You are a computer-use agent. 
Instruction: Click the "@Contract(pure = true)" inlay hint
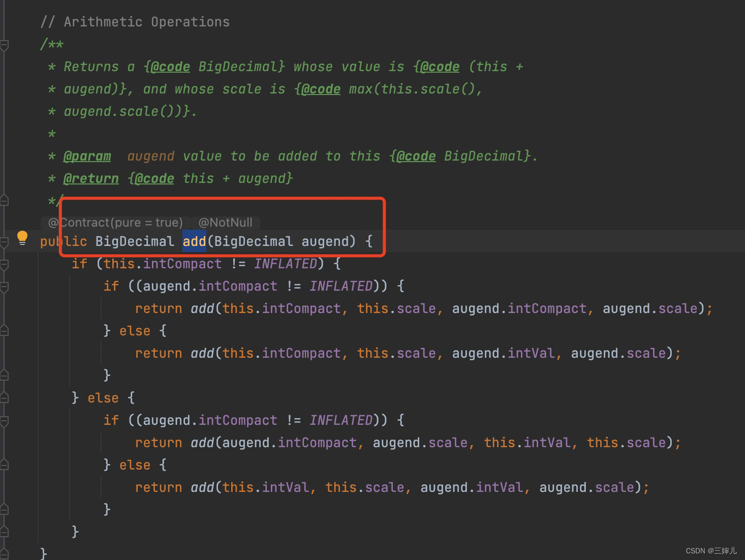(x=115, y=223)
